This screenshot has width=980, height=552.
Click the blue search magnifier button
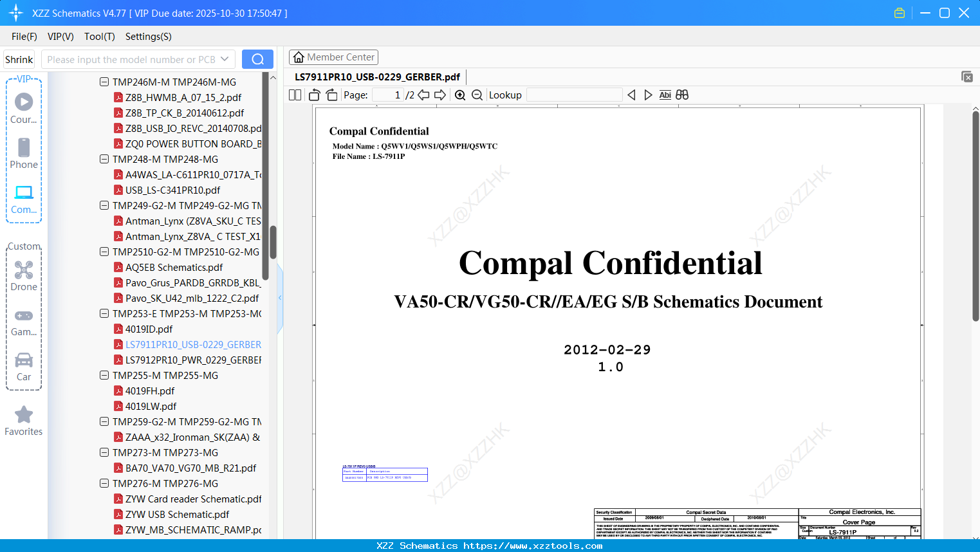click(257, 59)
